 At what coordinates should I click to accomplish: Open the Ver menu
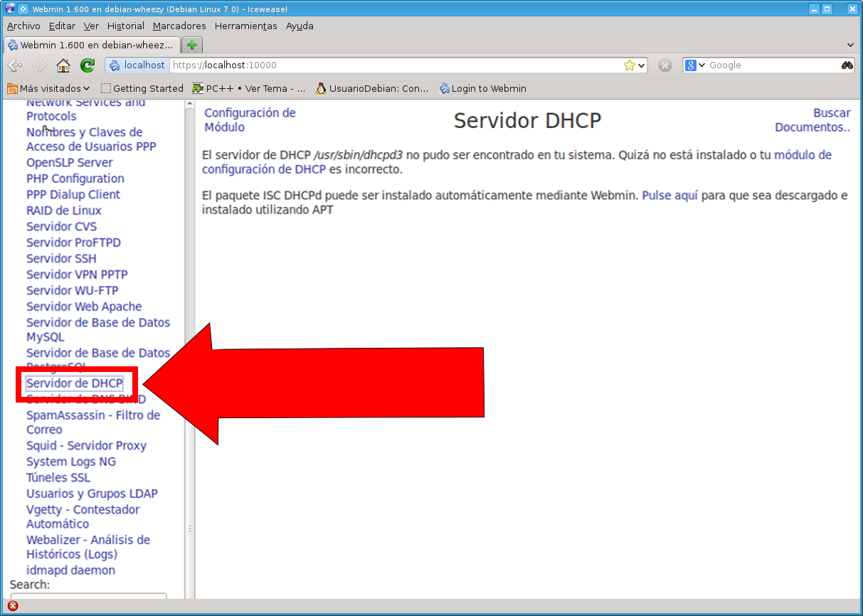tap(91, 26)
